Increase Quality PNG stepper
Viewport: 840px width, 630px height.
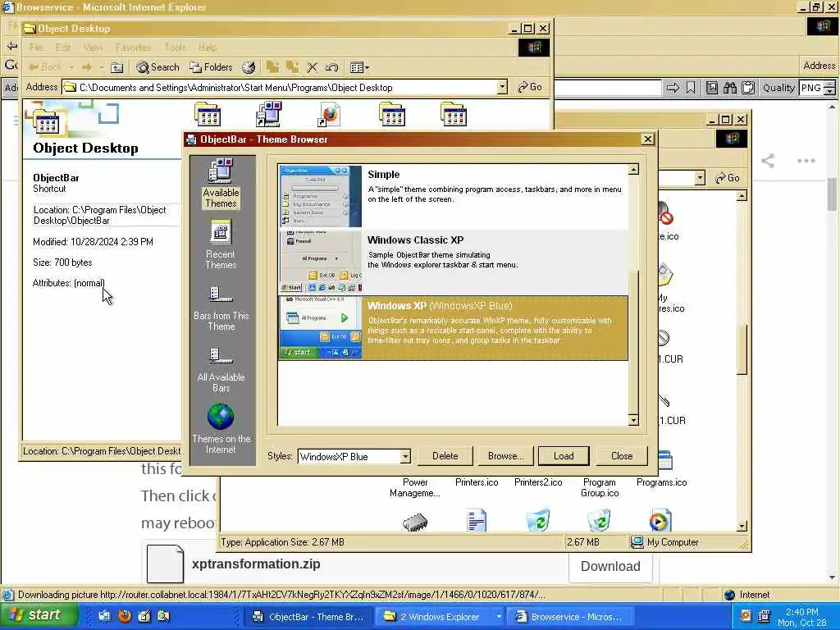point(829,84)
